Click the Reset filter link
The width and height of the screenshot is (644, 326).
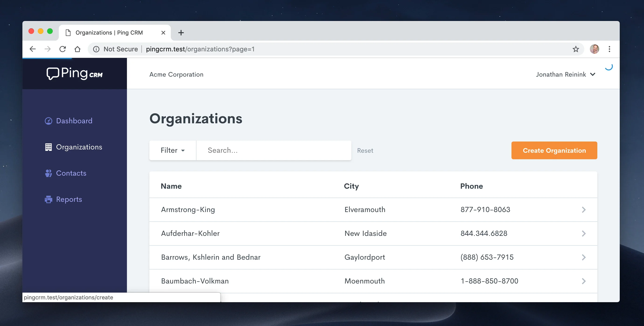(x=365, y=151)
